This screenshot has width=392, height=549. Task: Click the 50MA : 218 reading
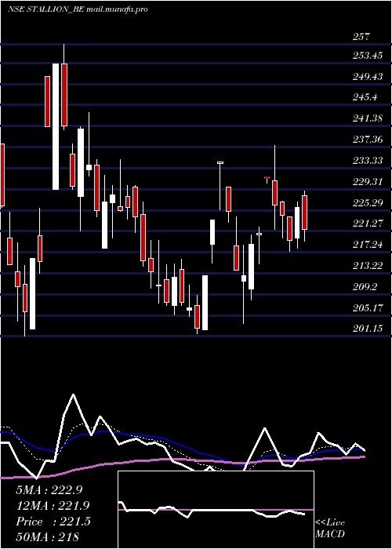[x=47, y=536]
